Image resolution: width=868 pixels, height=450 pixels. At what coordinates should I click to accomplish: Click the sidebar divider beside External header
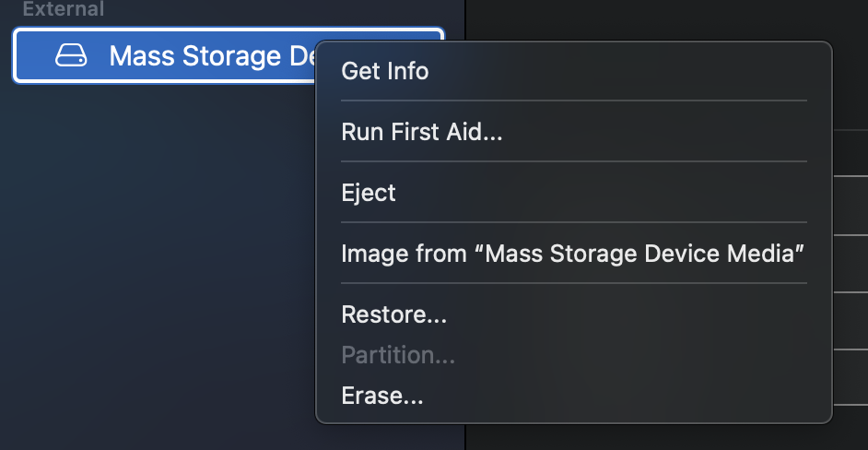click(465, 11)
